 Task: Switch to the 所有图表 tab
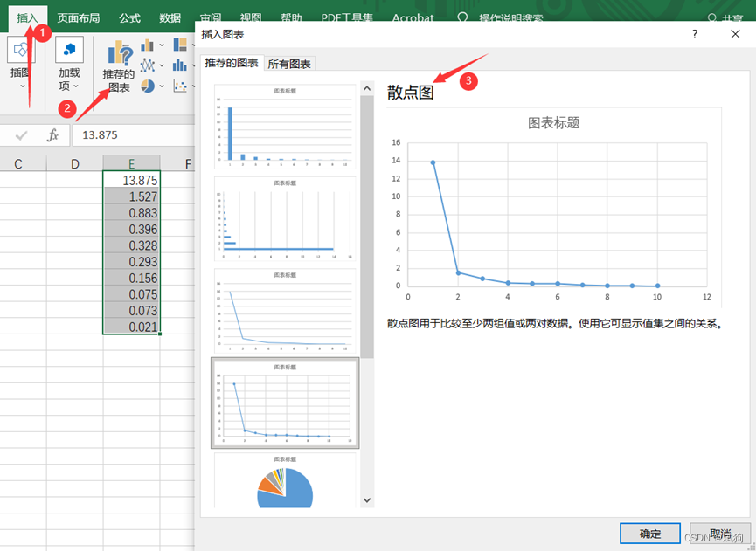pos(289,63)
